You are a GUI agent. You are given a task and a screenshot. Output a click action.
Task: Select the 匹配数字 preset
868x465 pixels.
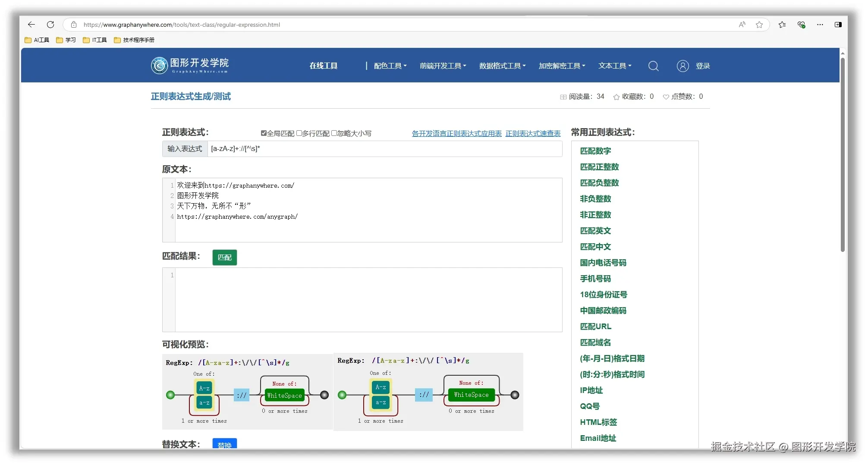pyautogui.click(x=595, y=151)
